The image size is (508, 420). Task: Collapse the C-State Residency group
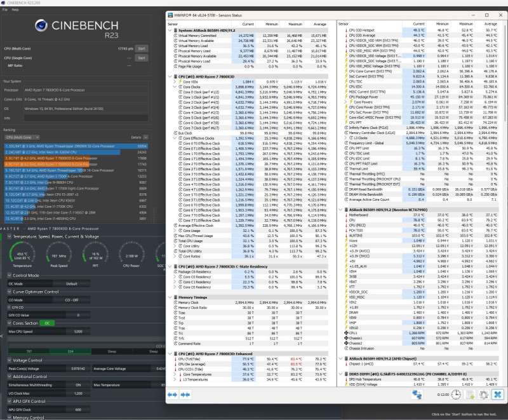(170, 266)
